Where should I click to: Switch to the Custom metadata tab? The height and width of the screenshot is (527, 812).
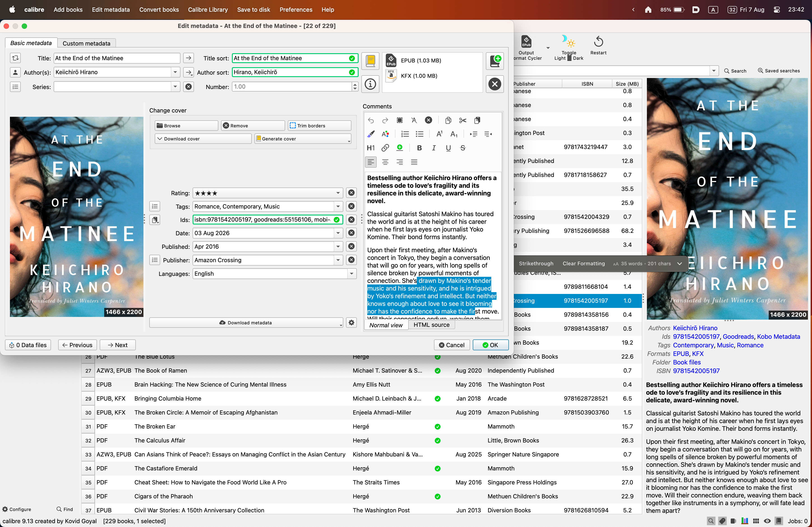pyautogui.click(x=86, y=43)
